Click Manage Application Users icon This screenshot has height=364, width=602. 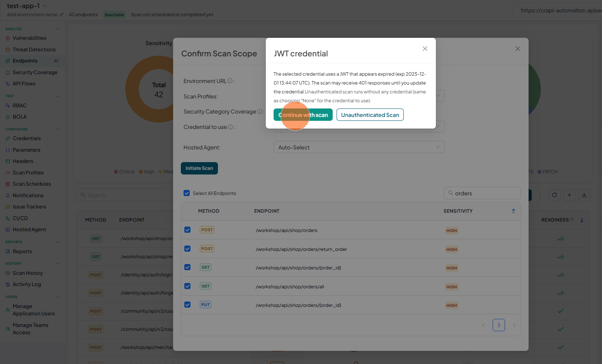pos(8,310)
